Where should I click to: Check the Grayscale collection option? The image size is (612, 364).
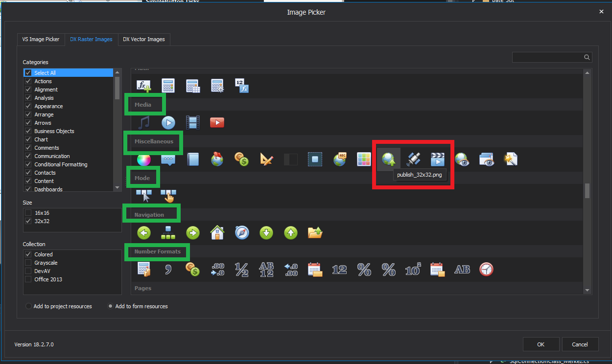(x=28, y=263)
